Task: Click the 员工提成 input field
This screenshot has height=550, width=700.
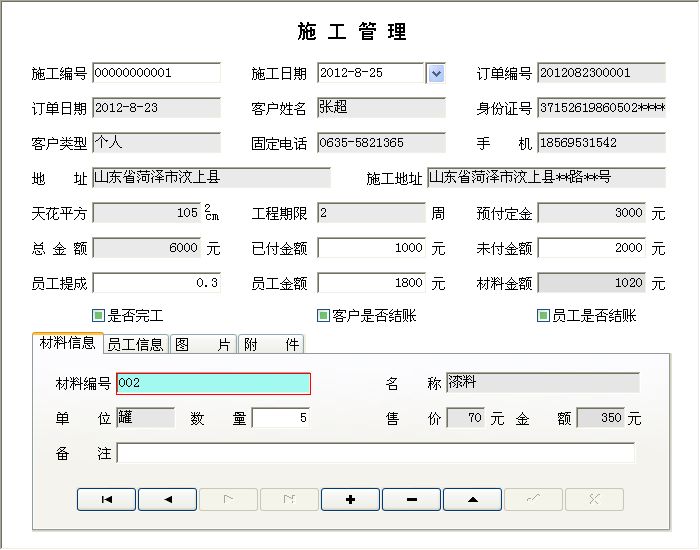Action: point(156,283)
